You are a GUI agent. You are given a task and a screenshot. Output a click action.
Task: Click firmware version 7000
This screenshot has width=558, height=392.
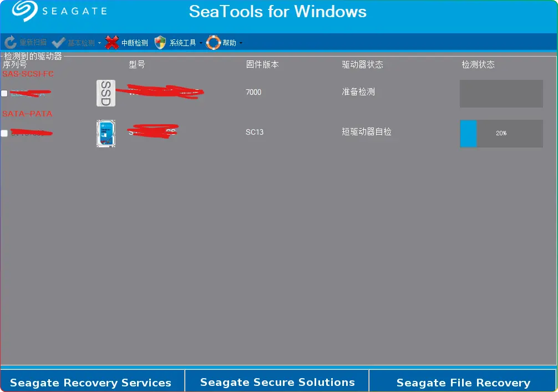(x=253, y=92)
